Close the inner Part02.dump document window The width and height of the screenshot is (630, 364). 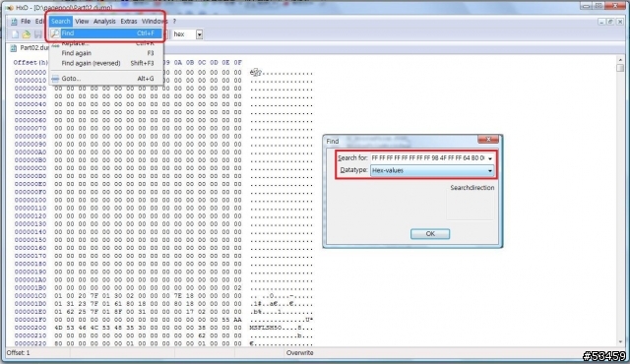619,22
